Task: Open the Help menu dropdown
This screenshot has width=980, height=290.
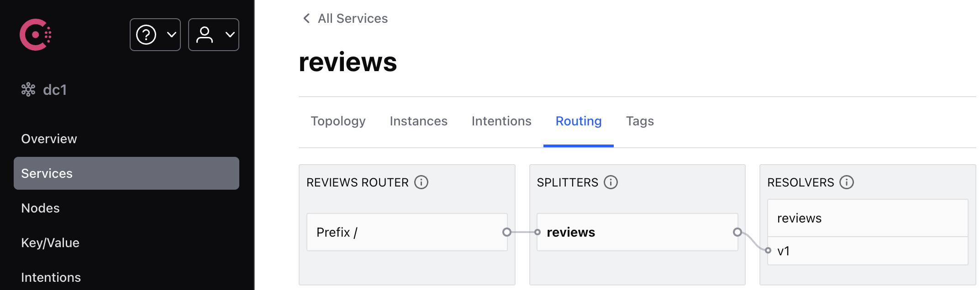Action: point(155,35)
